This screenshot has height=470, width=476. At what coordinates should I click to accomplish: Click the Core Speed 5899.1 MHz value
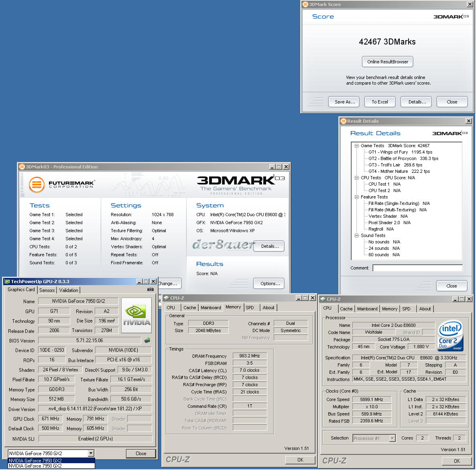point(371,399)
